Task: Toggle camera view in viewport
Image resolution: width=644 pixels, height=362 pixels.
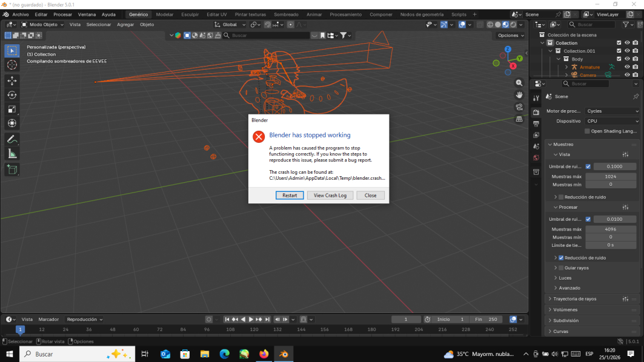Action: click(x=519, y=107)
